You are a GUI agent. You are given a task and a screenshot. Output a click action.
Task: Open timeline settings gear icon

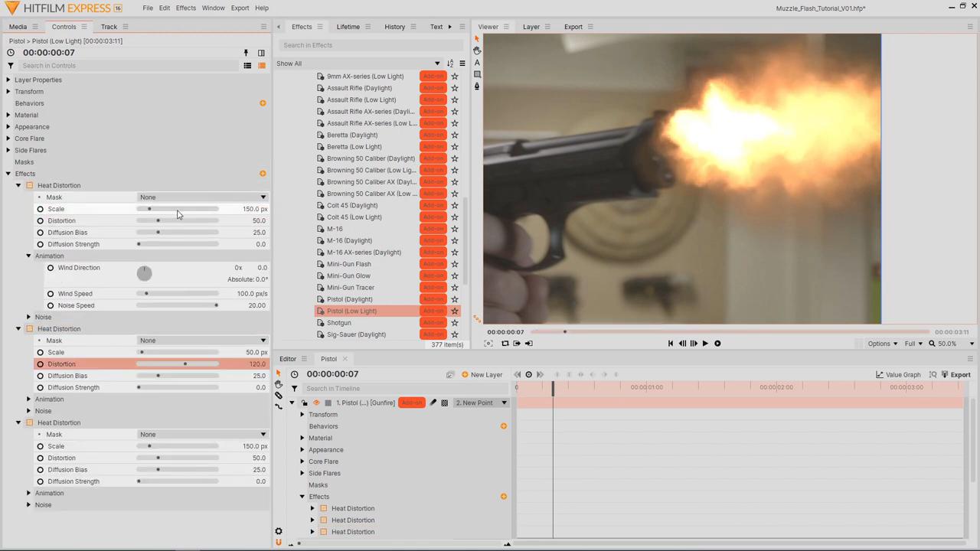[279, 531]
